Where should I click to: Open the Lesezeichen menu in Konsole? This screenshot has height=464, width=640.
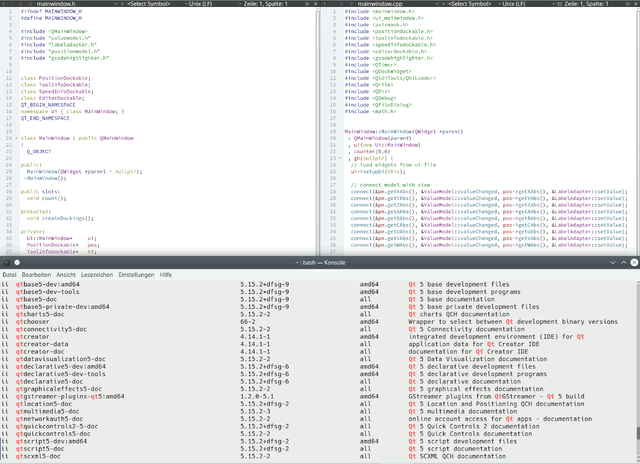coord(97,275)
